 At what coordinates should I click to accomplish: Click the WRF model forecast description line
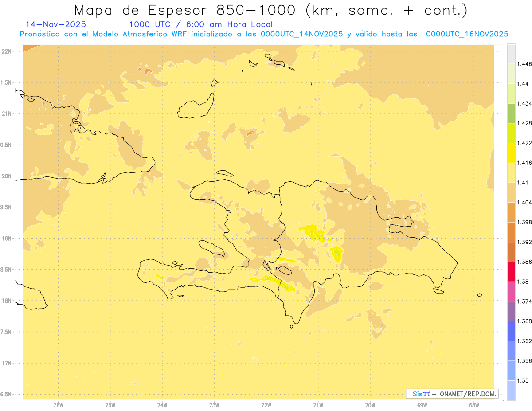264,34
